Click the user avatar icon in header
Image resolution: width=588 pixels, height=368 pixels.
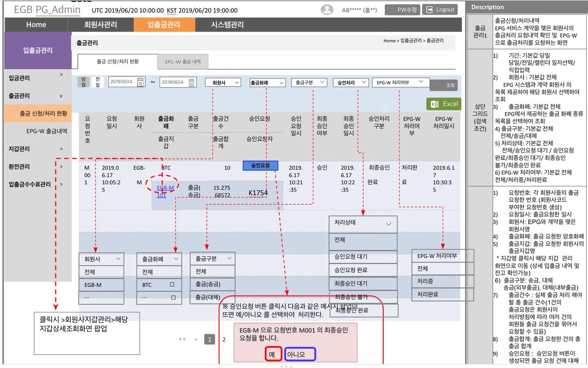[x=327, y=9]
